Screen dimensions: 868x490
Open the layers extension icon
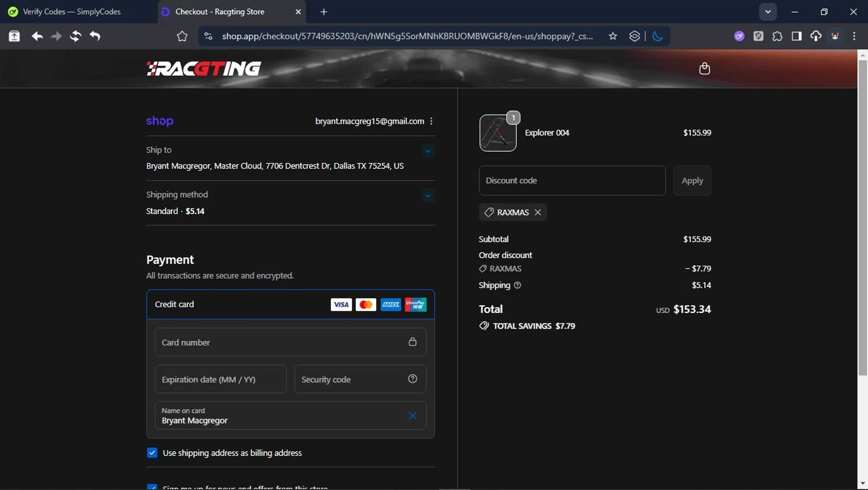635,36
